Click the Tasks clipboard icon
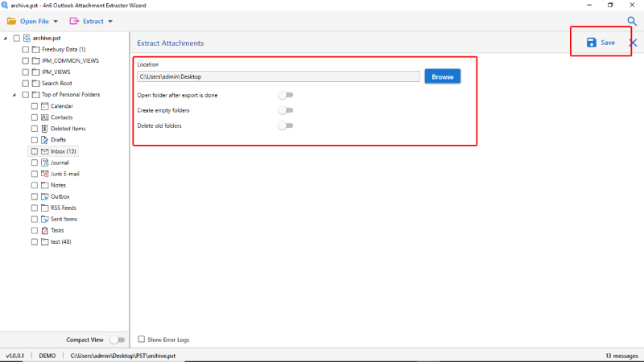 pyautogui.click(x=45, y=231)
